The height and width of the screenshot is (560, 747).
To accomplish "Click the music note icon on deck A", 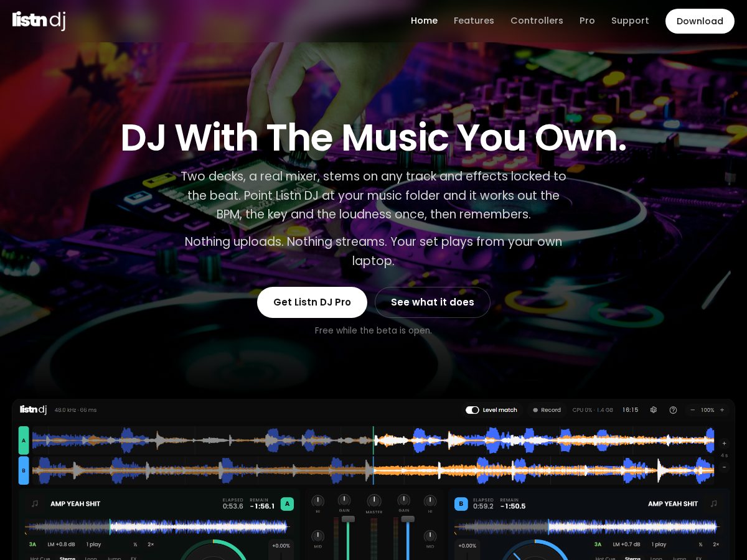I will [x=35, y=503].
